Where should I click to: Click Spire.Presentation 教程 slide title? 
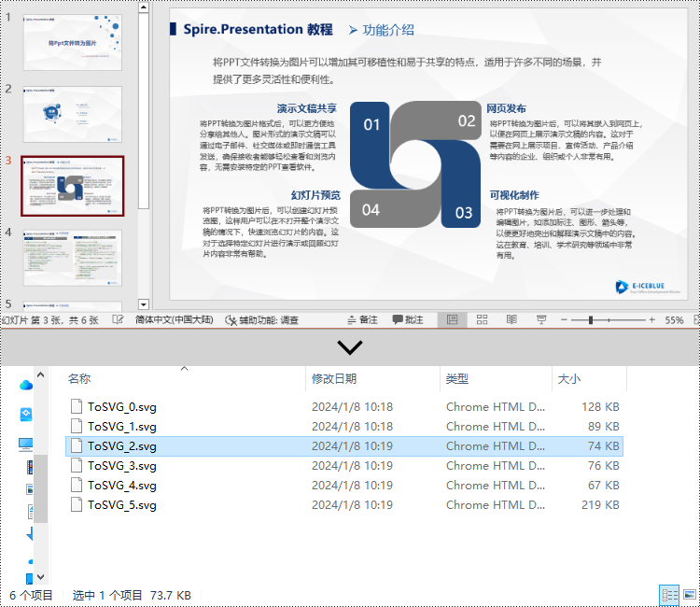tap(258, 30)
